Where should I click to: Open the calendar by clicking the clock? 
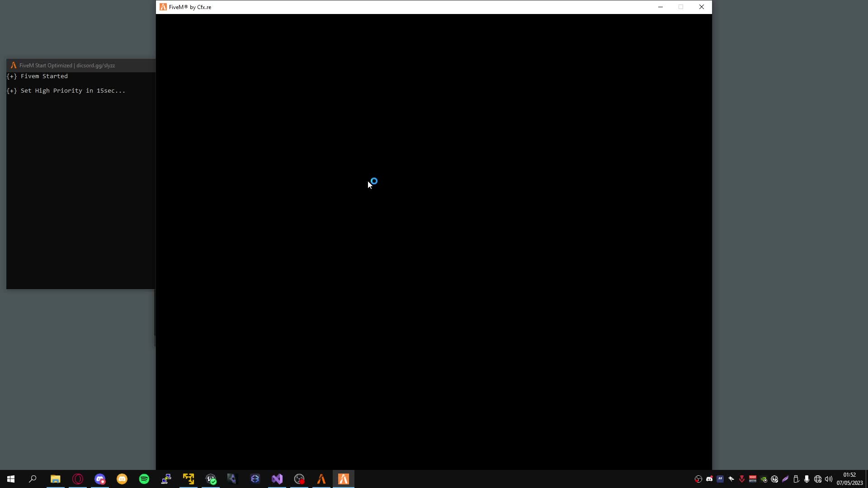(x=850, y=479)
